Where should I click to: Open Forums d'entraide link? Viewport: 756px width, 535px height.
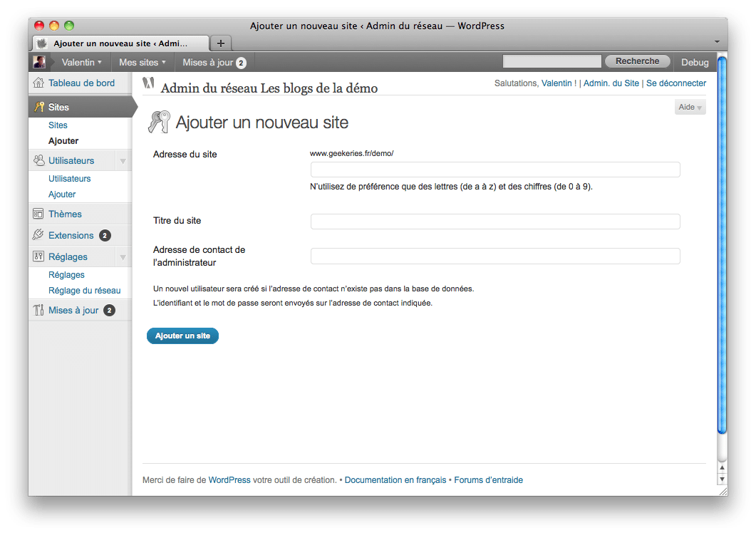click(488, 480)
